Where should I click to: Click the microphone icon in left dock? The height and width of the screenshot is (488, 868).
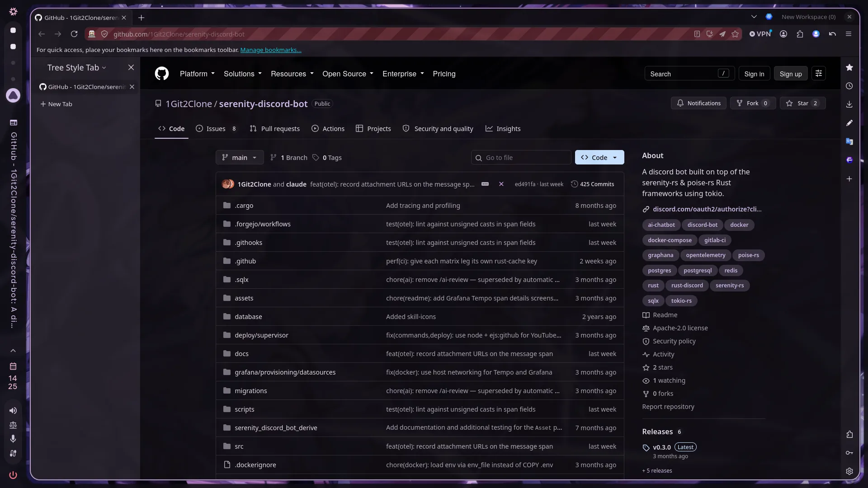point(13,438)
